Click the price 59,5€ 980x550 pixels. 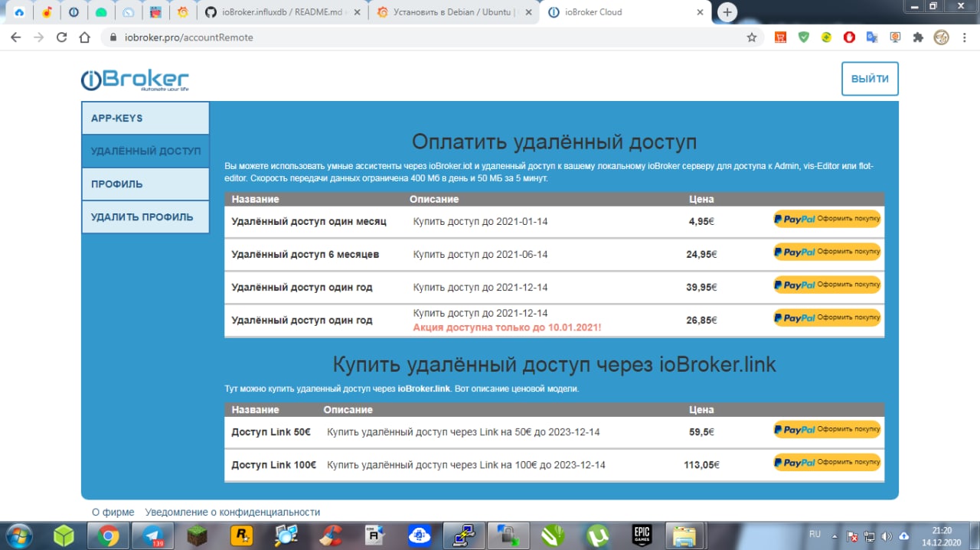coord(701,432)
